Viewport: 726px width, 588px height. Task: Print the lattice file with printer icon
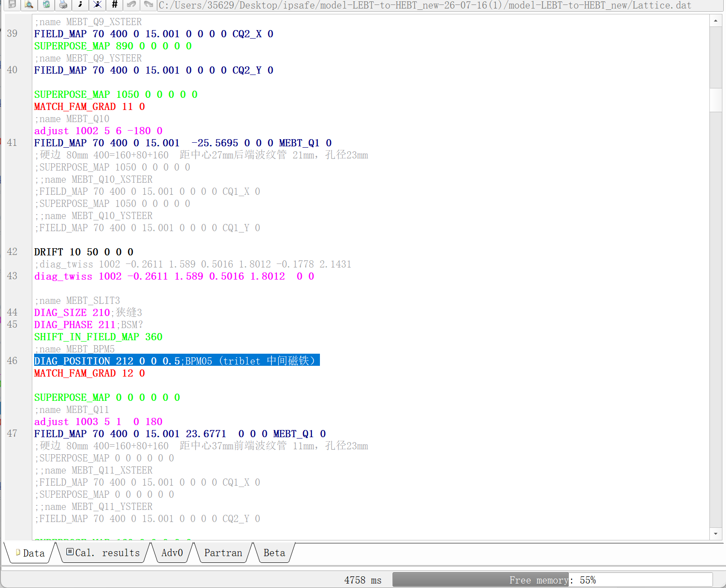(x=63, y=4)
